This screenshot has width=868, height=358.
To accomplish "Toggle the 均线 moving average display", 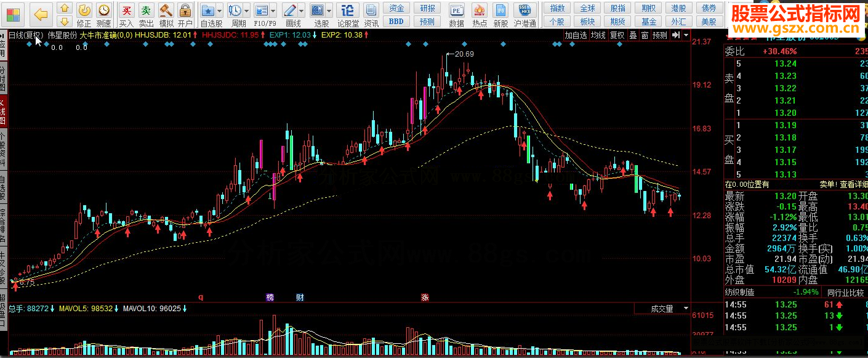I will [x=598, y=35].
